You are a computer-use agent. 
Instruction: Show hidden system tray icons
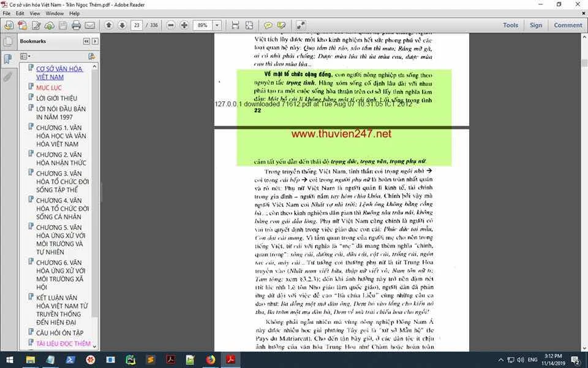coord(500,360)
